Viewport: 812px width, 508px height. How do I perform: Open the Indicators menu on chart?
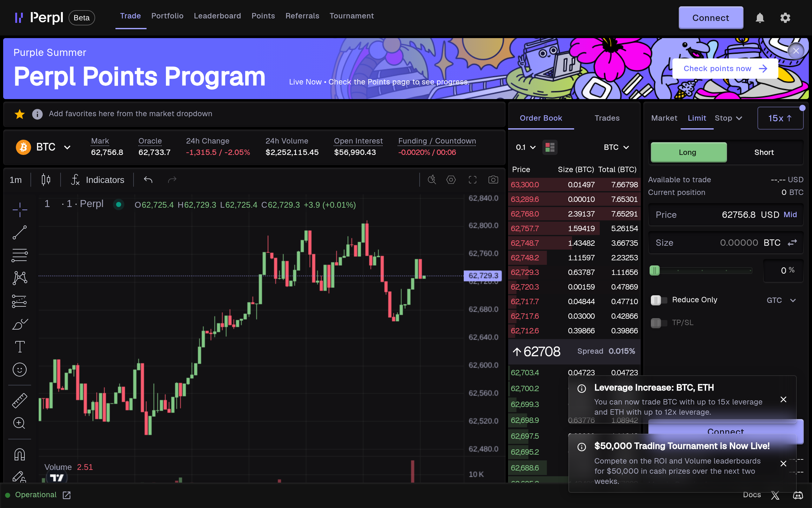[98, 180]
